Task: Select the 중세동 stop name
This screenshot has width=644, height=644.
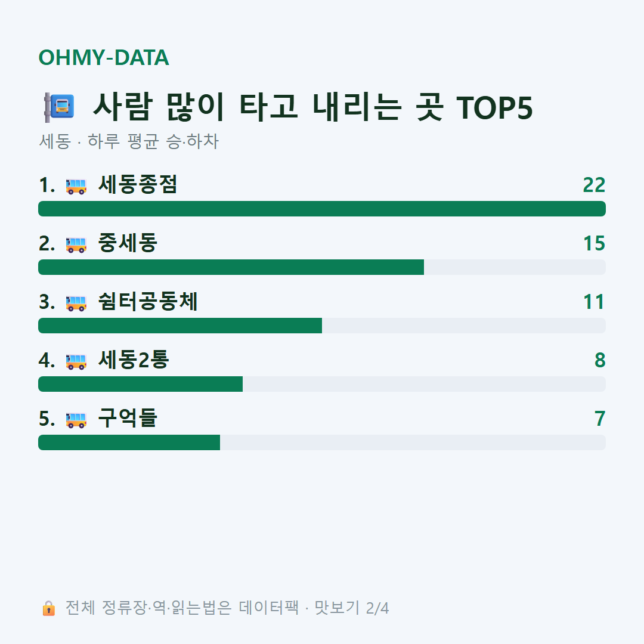Action: tap(128, 243)
